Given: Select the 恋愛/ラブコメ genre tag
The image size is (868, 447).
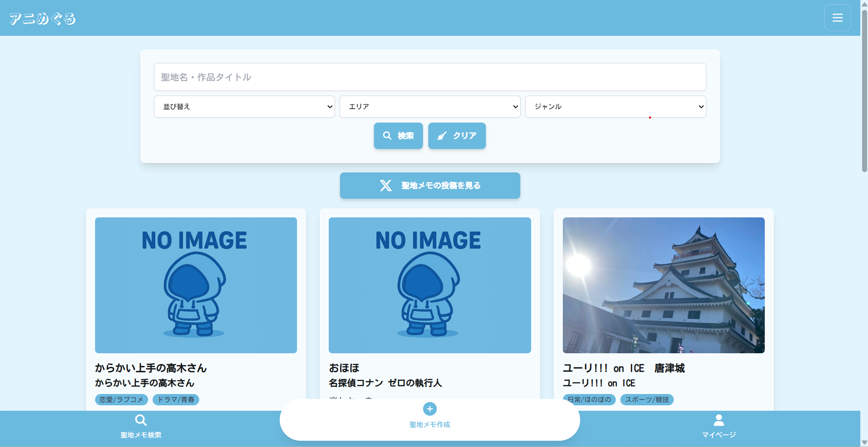Looking at the screenshot, I should 121,399.
